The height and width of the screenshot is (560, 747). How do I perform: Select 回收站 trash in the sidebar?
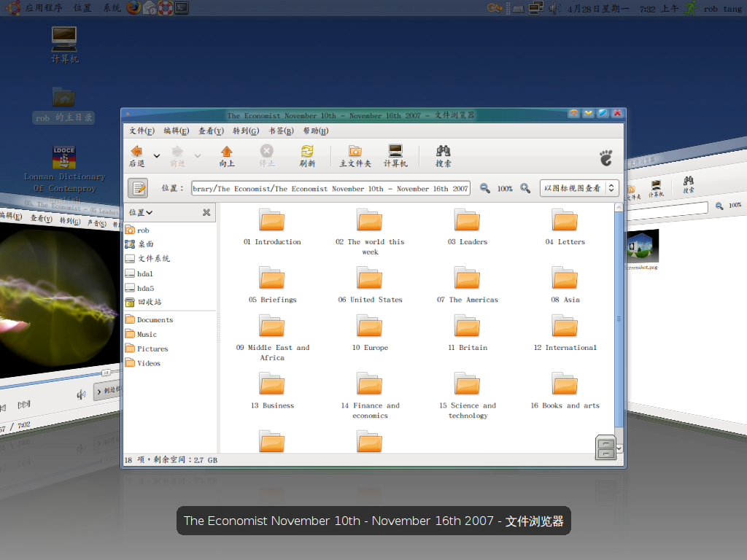[x=143, y=302]
